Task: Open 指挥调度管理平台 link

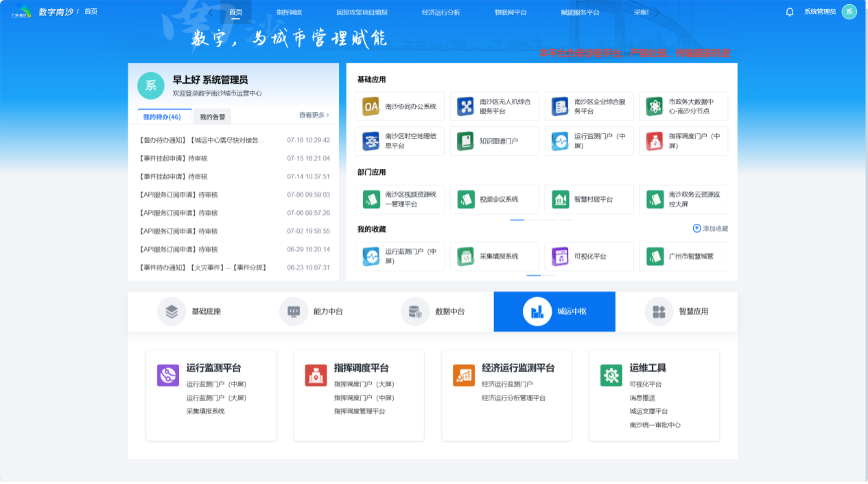Action: (x=360, y=411)
